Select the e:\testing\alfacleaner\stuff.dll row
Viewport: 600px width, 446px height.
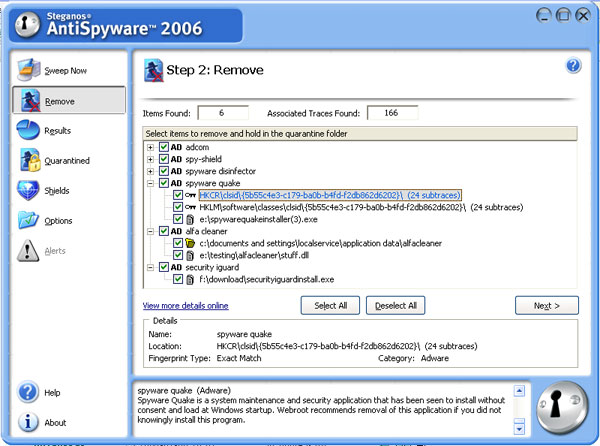point(254,255)
